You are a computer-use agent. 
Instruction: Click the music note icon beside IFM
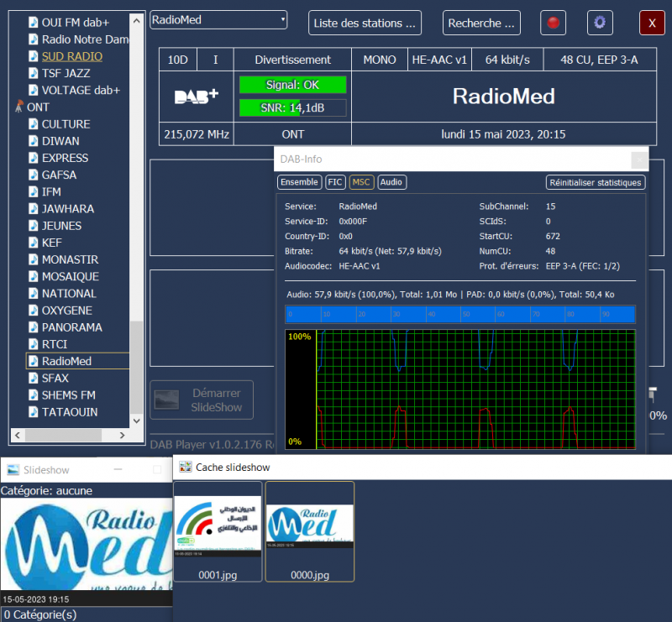click(33, 191)
